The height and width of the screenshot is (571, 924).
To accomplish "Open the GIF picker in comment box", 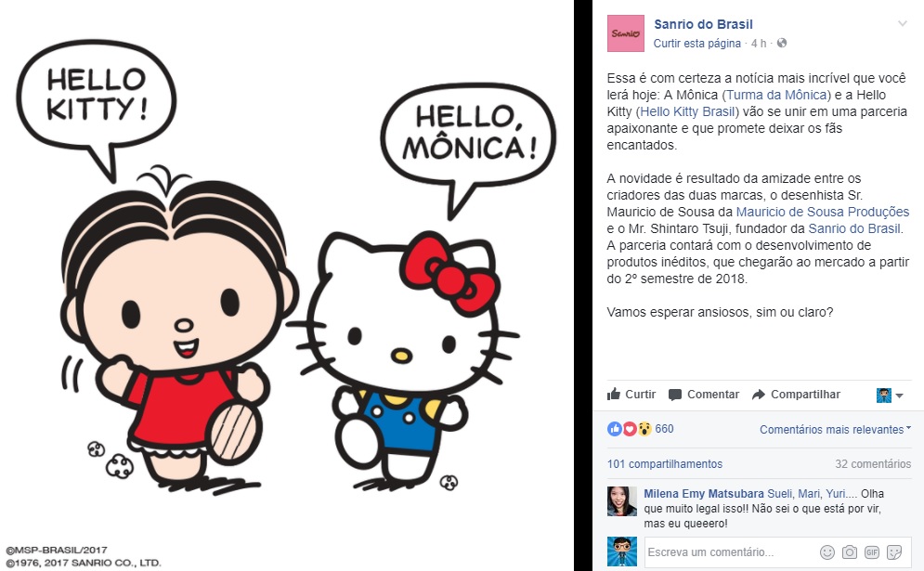I will click(872, 552).
